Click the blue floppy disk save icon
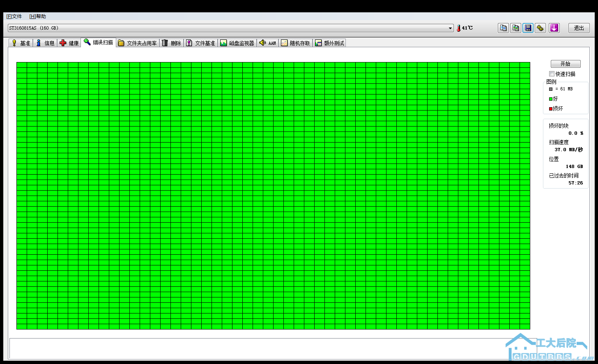598x364 pixels. 528,28
